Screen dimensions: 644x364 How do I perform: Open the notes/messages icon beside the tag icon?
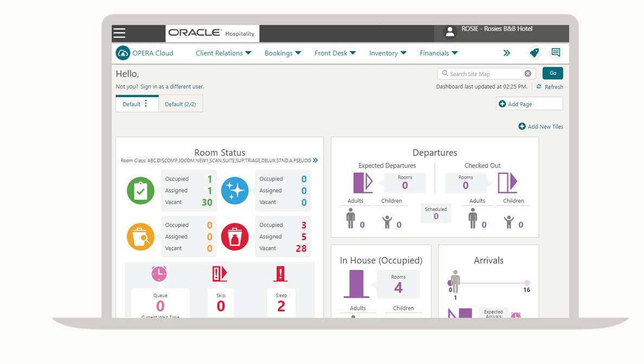click(556, 52)
